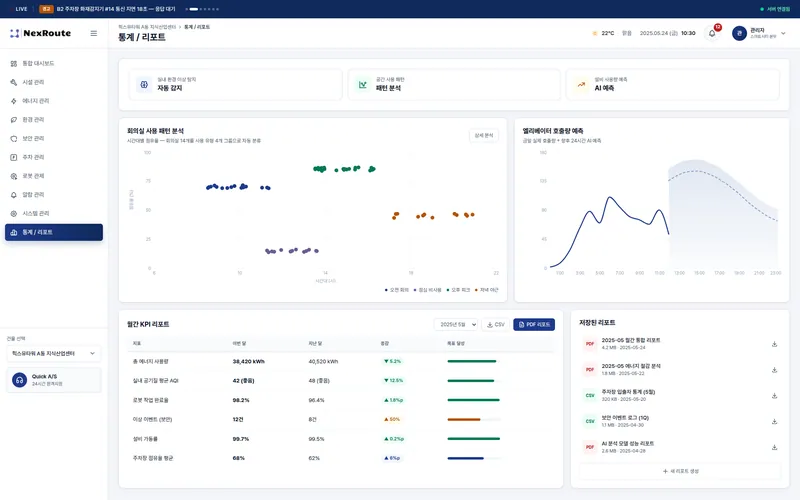Click the Quick A/S headset icon

pos(19,380)
